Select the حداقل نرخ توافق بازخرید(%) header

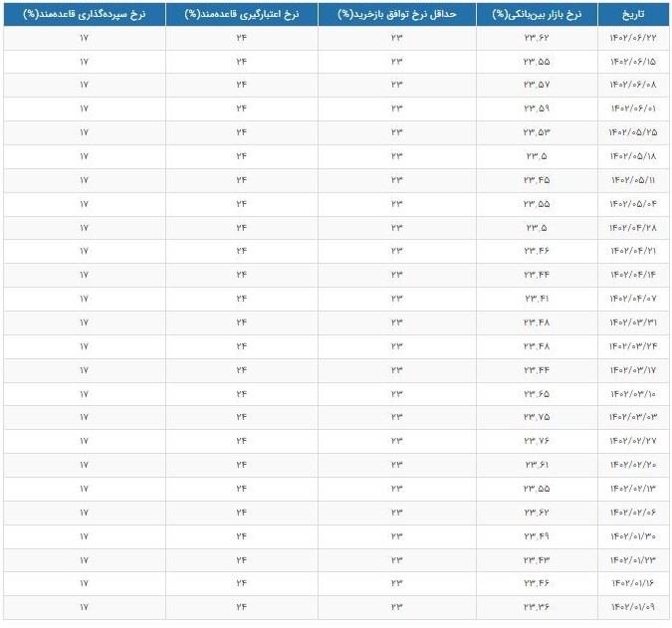pos(396,14)
